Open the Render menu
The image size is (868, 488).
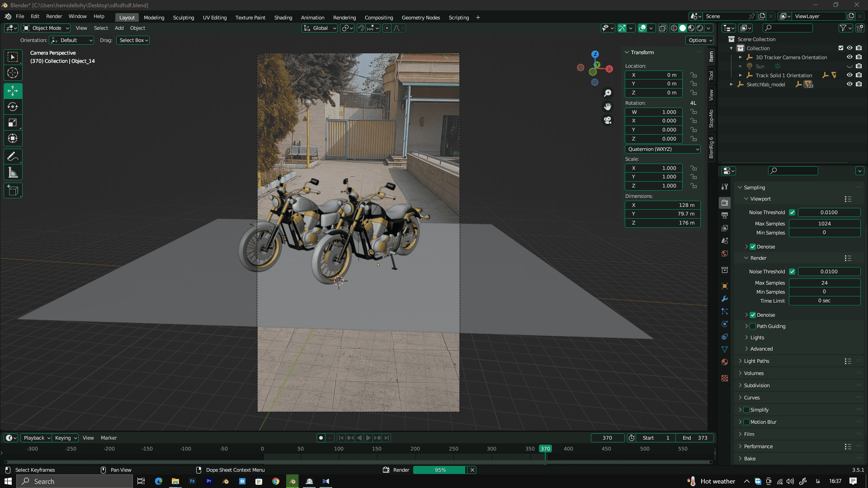pos(54,16)
